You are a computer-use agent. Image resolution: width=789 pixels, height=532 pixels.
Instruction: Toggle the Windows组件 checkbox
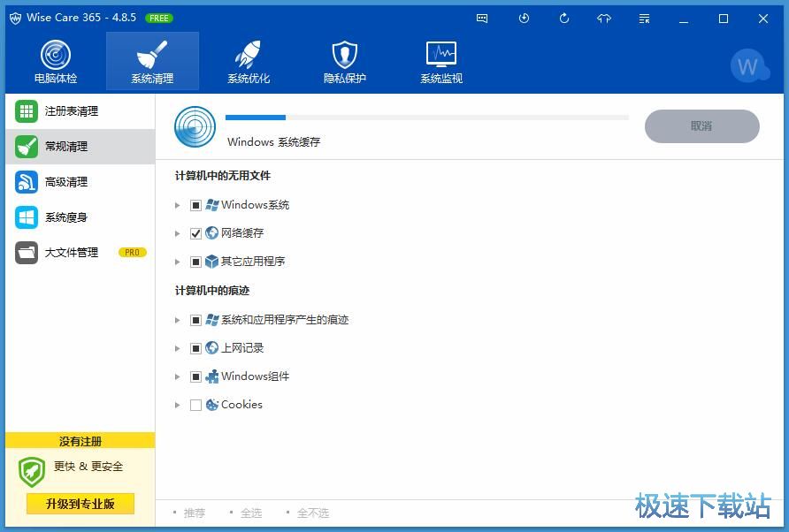[195, 376]
